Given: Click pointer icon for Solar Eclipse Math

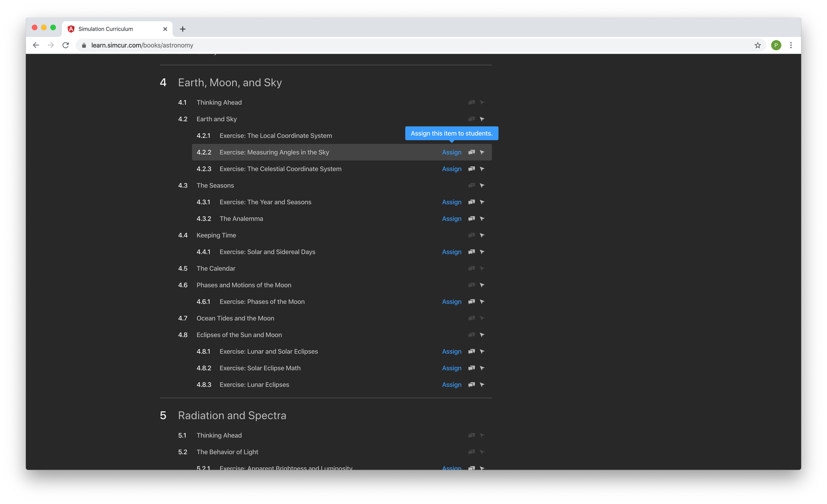Looking at the screenshot, I should click(x=482, y=368).
